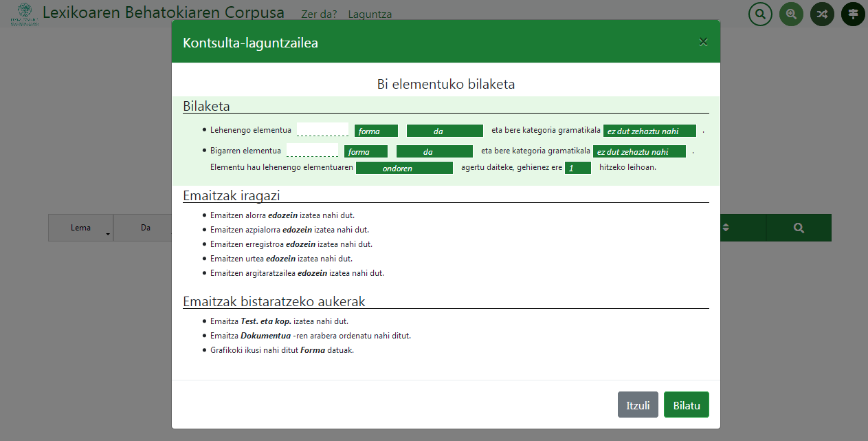Screen dimensions: 868x441
Task: Click the 'Test. eta kop.' result option
Action: tap(266, 321)
